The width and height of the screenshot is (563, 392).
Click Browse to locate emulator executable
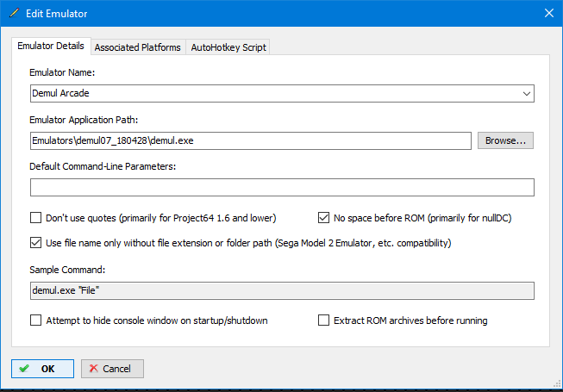(x=505, y=140)
